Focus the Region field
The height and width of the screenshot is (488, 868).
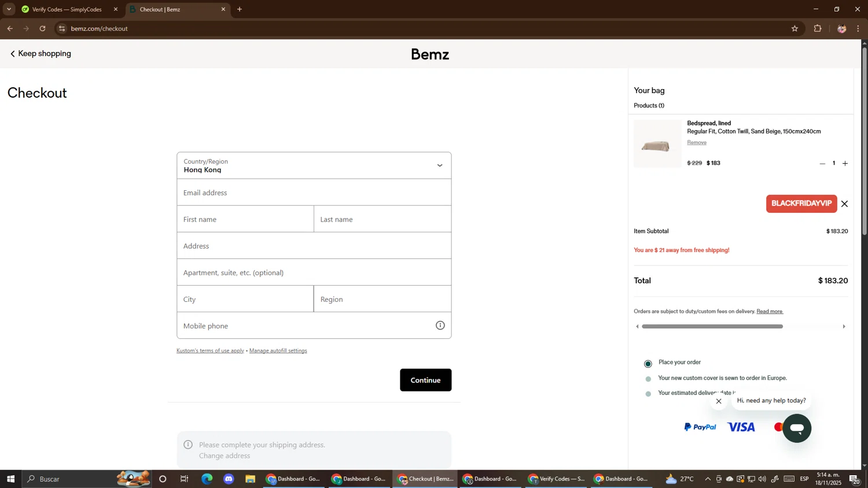coord(382,299)
